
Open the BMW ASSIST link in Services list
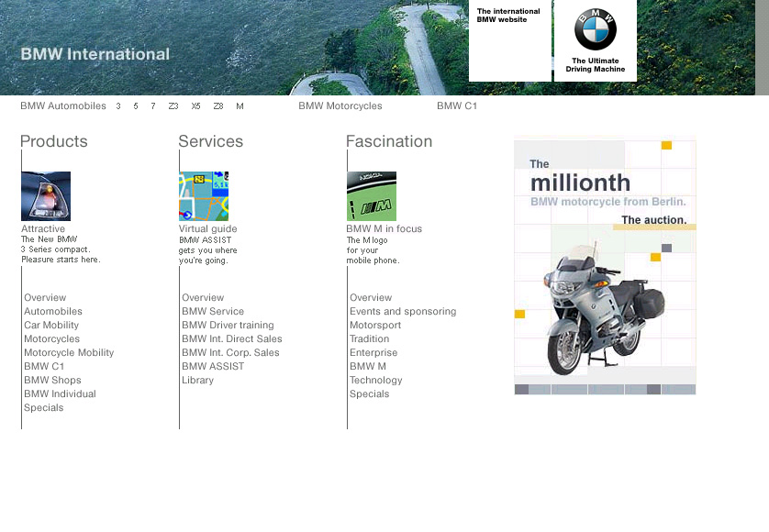click(x=213, y=366)
